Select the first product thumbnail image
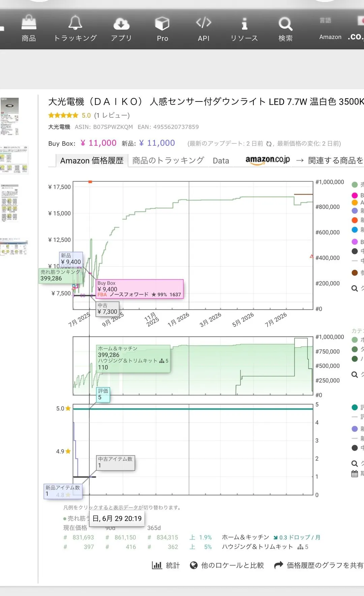This screenshot has width=364, height=596. (x=9, y=116)
